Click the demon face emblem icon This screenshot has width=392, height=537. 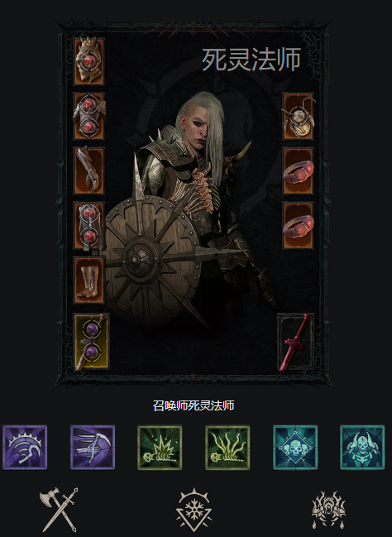(328, 510)
